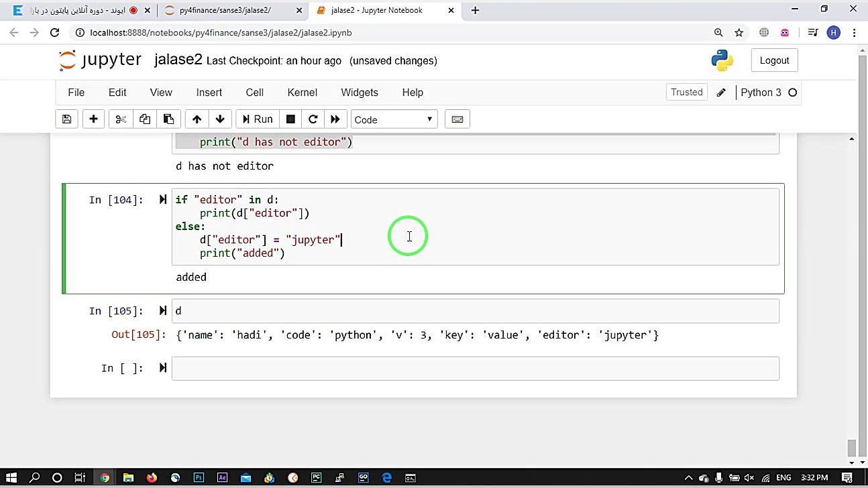Expand the Kernel menu

pyautogui.click(x=302, y=93)
